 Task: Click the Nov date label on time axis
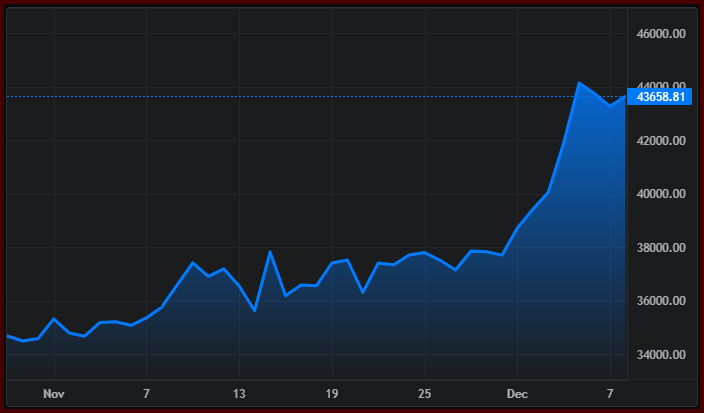pos(54,394)
